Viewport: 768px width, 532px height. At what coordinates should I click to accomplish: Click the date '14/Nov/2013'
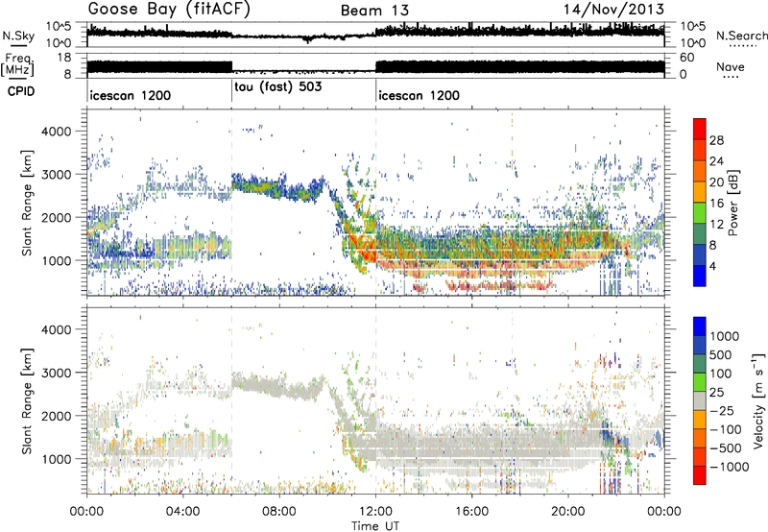613,9
